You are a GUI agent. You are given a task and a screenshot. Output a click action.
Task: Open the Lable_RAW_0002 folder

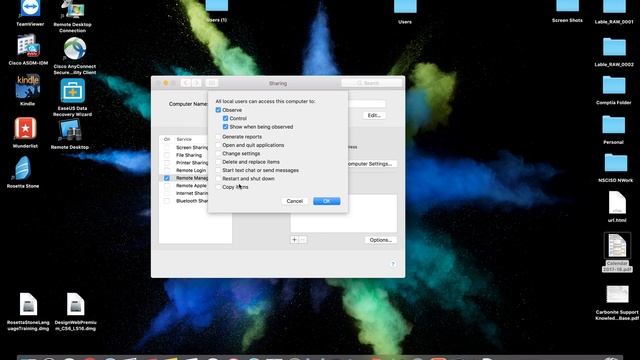(614, 47)
